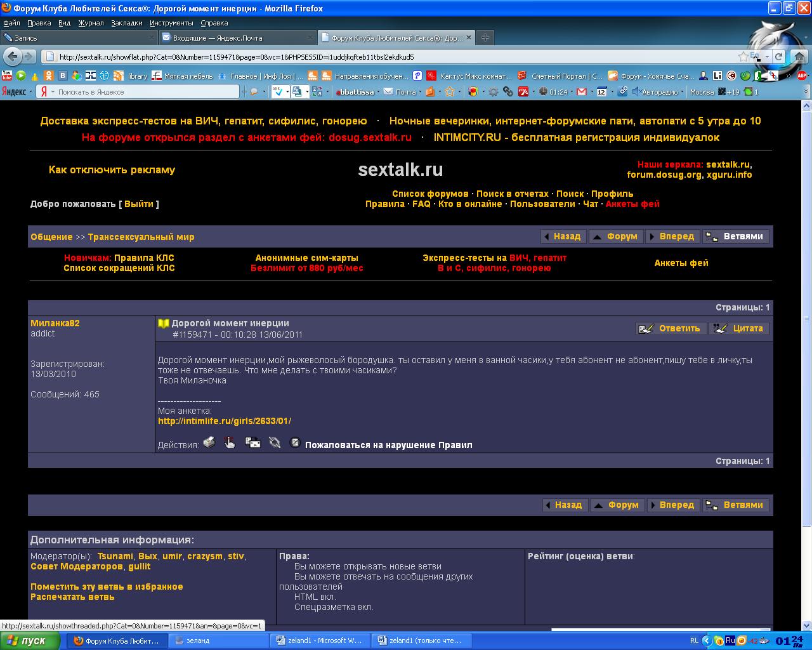Image resolution: width=812 pixels, height=650 pixels.
Task: Click the back navigation arrow button
Action: point(12,56)
